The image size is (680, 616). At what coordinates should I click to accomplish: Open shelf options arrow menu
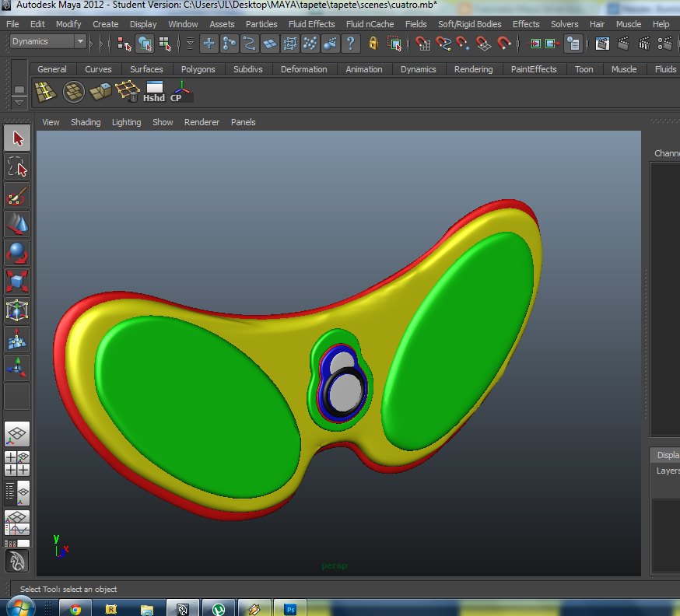click(19, 103)
